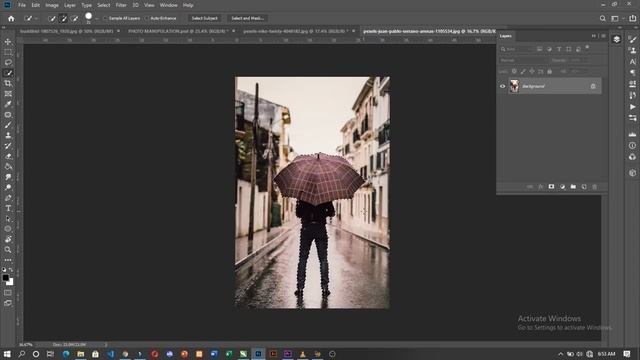Click the Subtract from Selection brush icon
Viewport: 640px width, 360px height.
pos(75,18)
